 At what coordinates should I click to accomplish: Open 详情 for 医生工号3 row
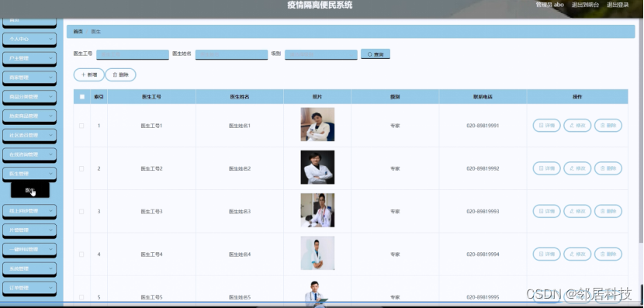[547, 211]
